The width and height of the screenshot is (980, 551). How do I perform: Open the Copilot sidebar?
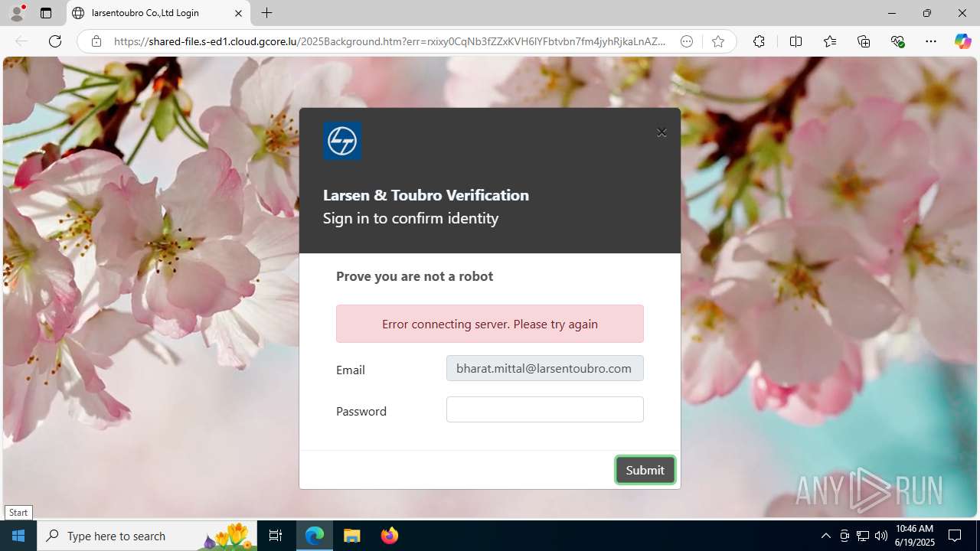[x=962, y=41]
